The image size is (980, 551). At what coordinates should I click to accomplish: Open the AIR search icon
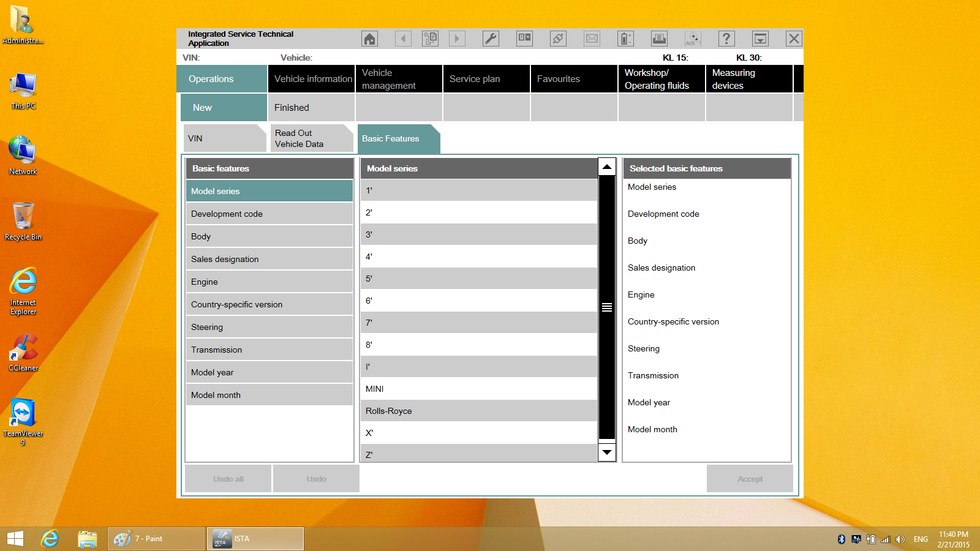point(693,39)
